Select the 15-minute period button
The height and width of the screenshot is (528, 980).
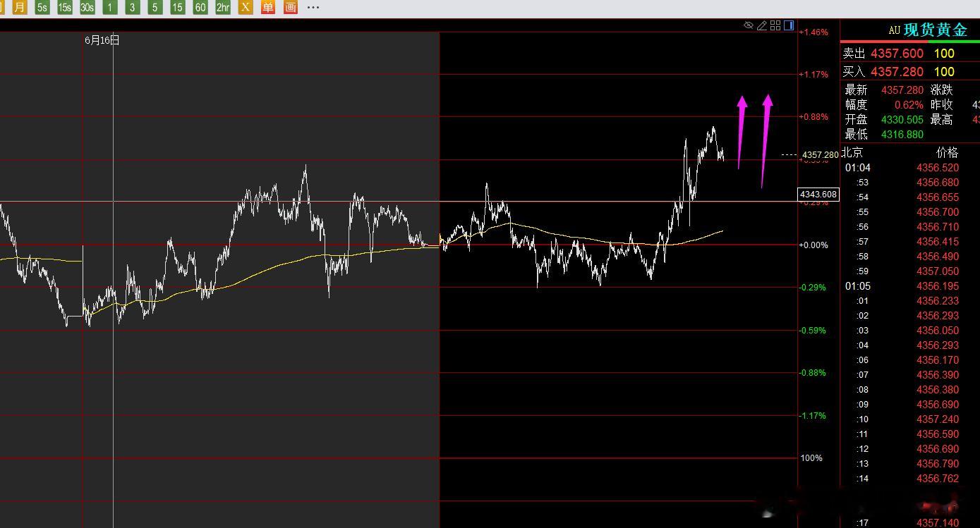(x=178, y=7)
